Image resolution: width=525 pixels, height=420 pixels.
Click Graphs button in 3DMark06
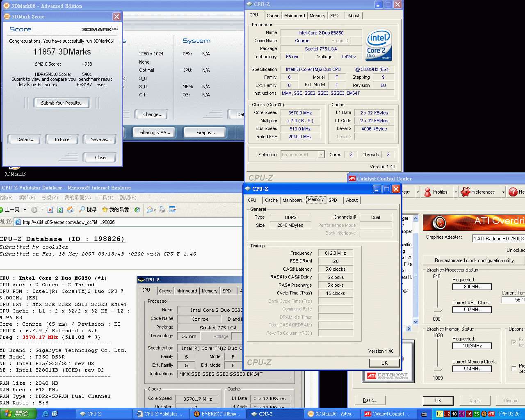pos(205,132)
